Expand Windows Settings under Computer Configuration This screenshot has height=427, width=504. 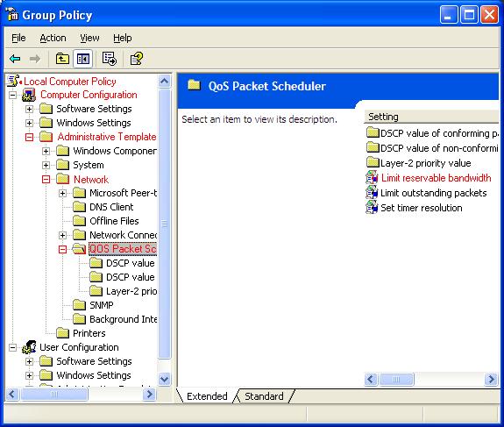[29, 123]
